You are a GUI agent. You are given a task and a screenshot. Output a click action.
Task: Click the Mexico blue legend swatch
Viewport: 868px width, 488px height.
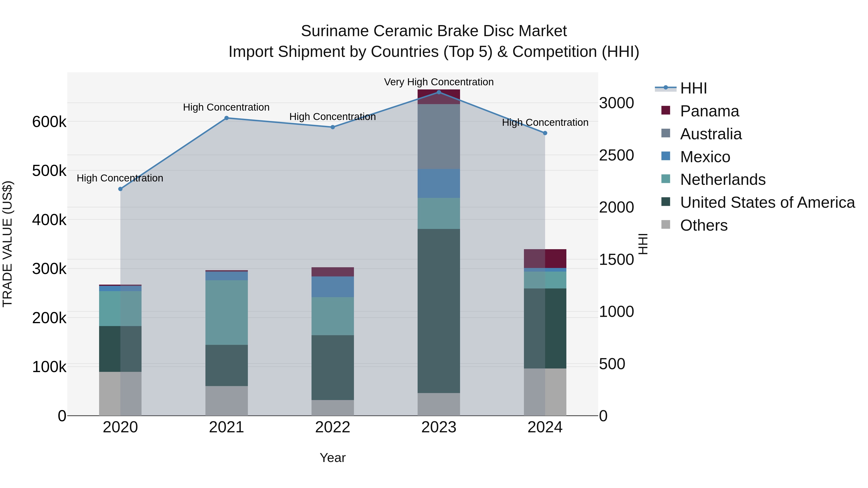coord(666,156)
